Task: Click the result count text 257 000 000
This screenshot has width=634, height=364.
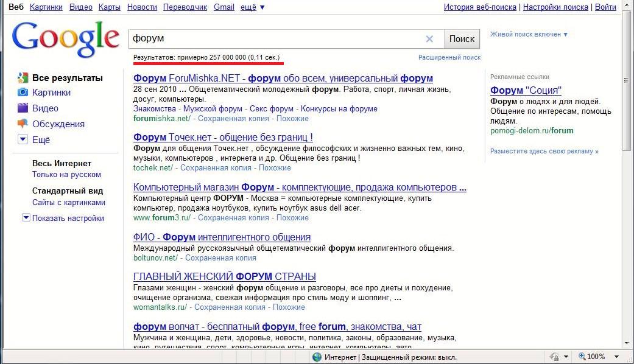Action: 228,57
